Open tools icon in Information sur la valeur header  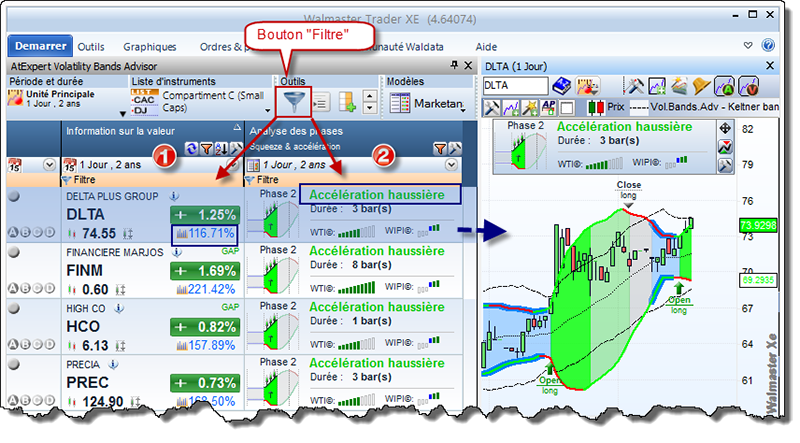(x=236, y=149)
